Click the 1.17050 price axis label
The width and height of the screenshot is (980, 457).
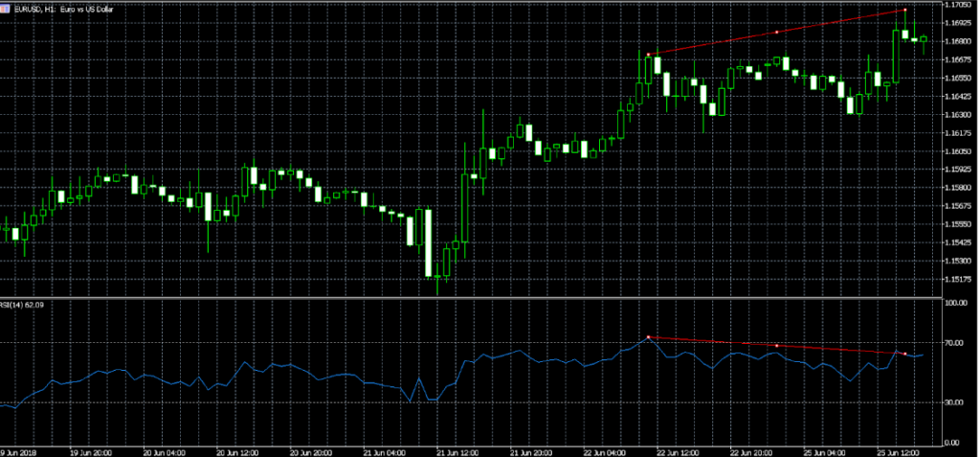959,6
